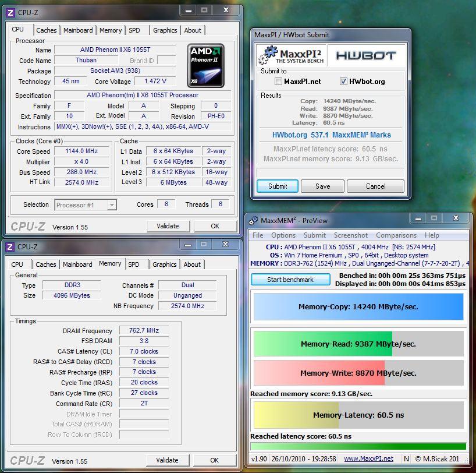
Task: Open the Comparisons menu in MaxxMEM²
Action: point(396,235)
